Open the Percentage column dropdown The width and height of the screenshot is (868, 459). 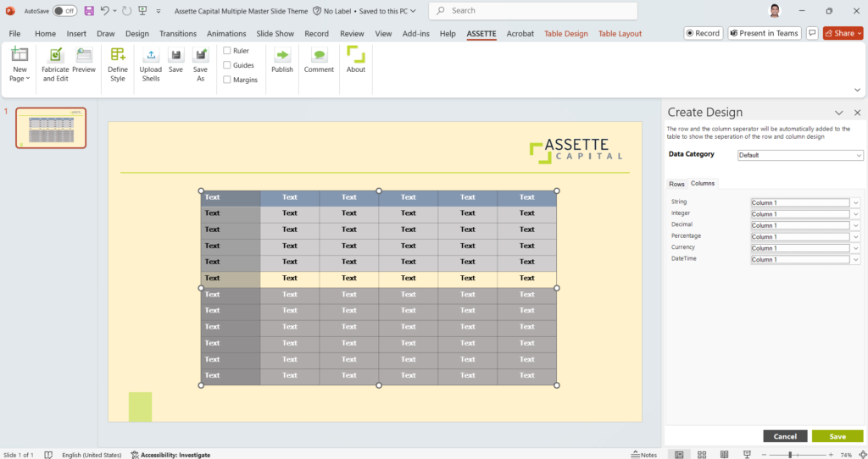click(855, 236)
